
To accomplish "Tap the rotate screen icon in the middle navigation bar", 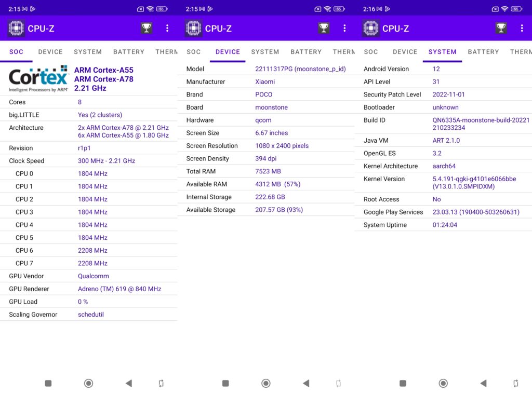I will (x=339, y=383).
